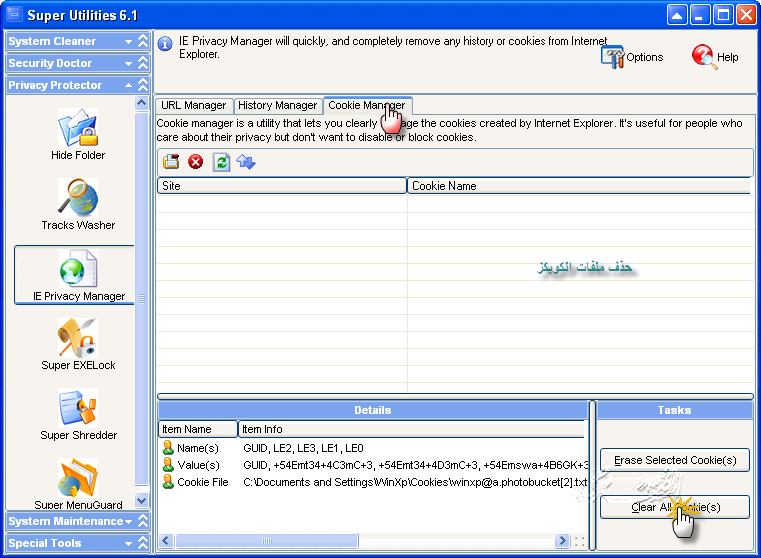761x558 pixels.
Task: Switch to the URL Manager tab
Action: click(194, 105)
